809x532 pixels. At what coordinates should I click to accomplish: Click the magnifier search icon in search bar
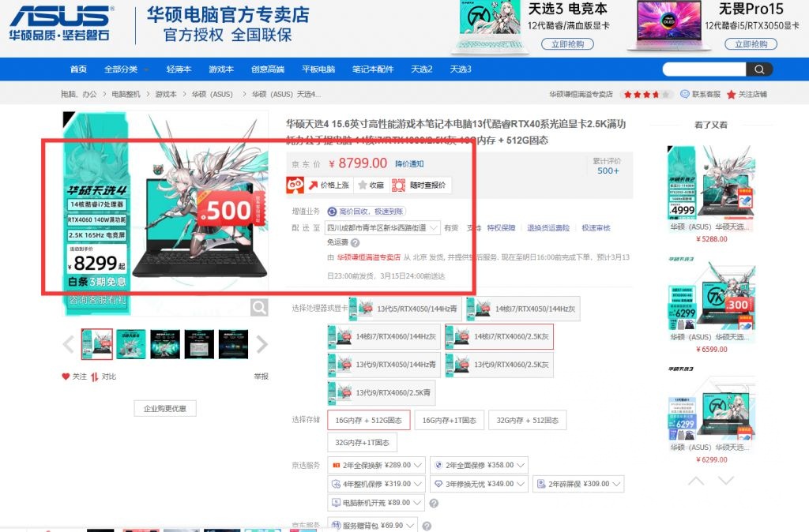point(758,69)
